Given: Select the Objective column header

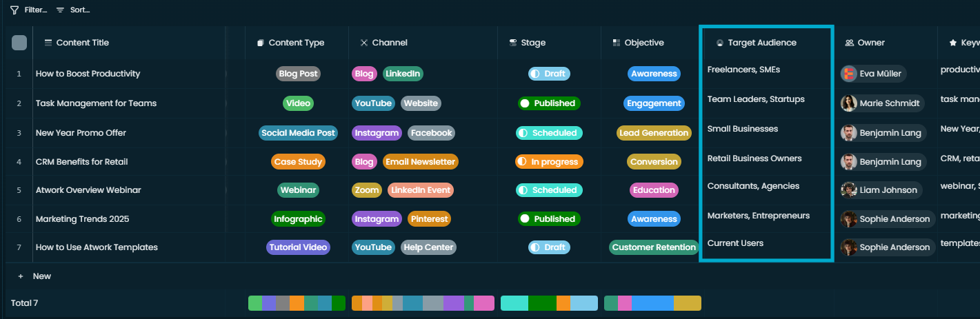Looking at the screenshot, I should (x=652, y=43).
